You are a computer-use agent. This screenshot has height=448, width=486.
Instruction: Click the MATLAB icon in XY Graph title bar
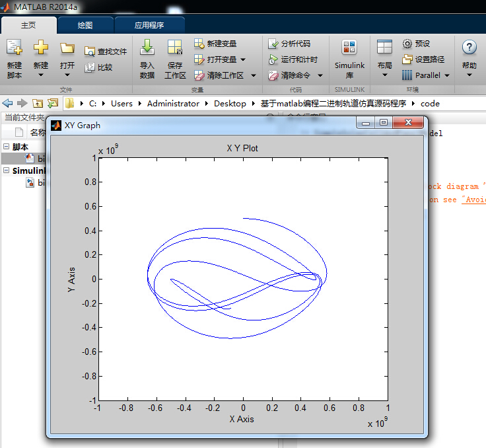[56, 126]
